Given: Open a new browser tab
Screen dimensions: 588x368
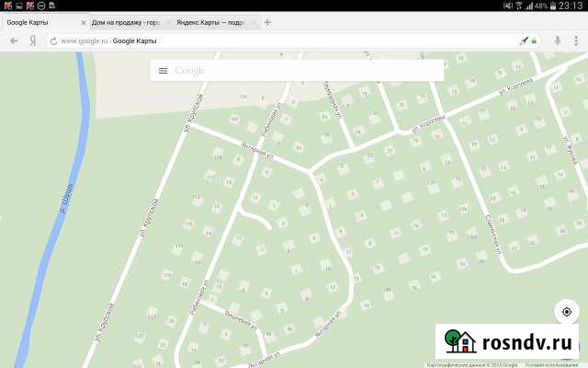Looking at the screenshot, I should (x=267, y=22).
